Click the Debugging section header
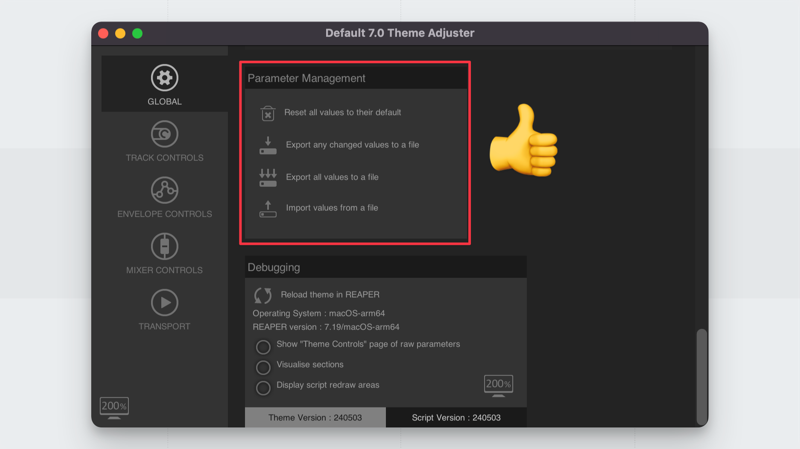This screenshot has width=800, height=449. tap(386, 267)
